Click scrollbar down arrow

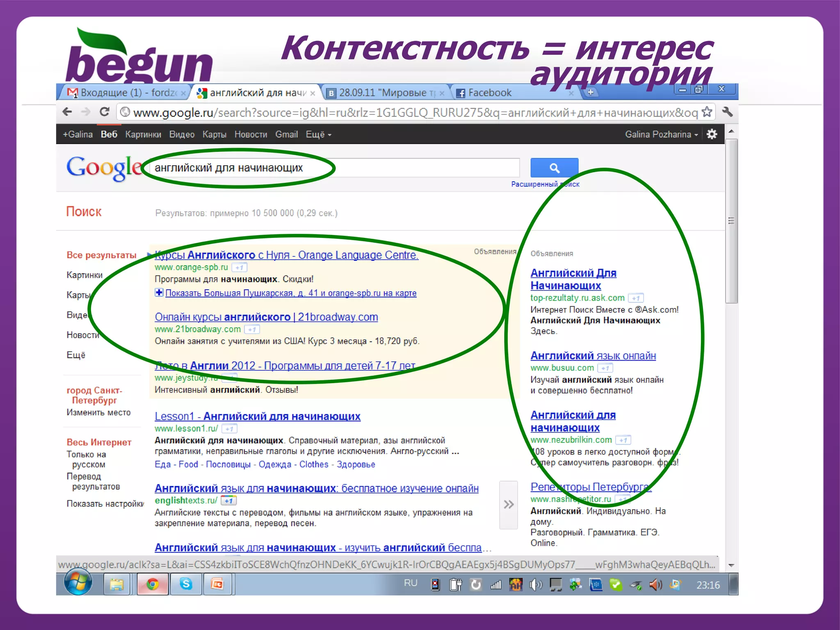pyautogui.click(x=731, y=565)
